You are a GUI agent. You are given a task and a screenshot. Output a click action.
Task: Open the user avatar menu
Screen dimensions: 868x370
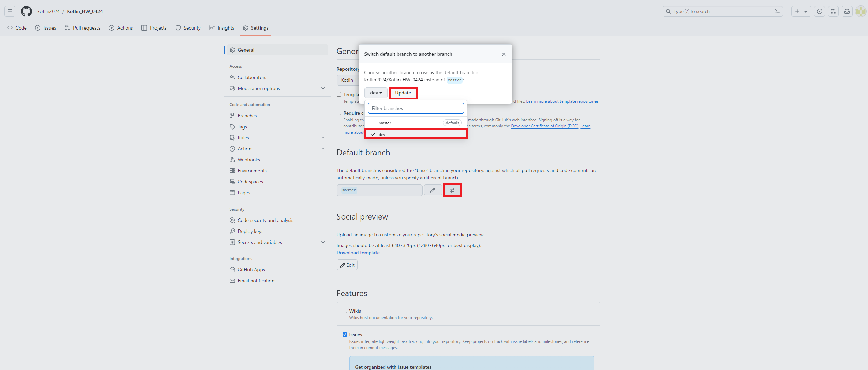coord(861,11)
